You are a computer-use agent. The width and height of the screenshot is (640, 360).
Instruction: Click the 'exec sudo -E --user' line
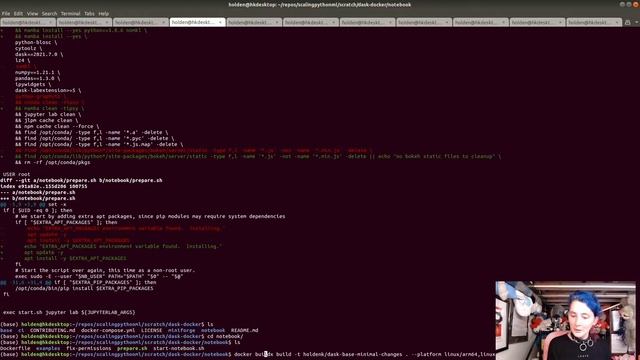pyautogui.click(x=99, y=276)
